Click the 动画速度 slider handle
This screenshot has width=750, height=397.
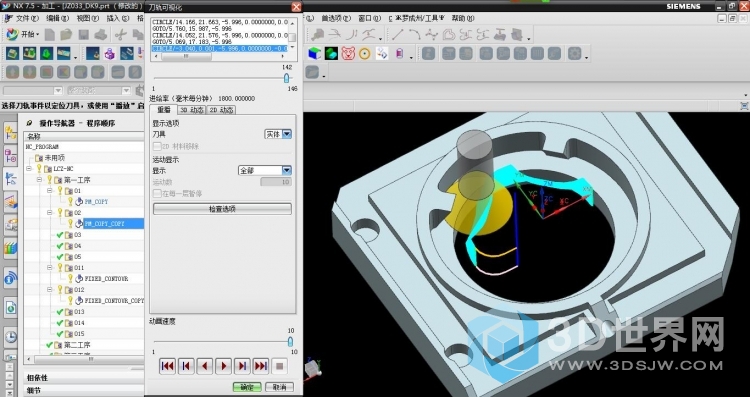pos(290,342)
